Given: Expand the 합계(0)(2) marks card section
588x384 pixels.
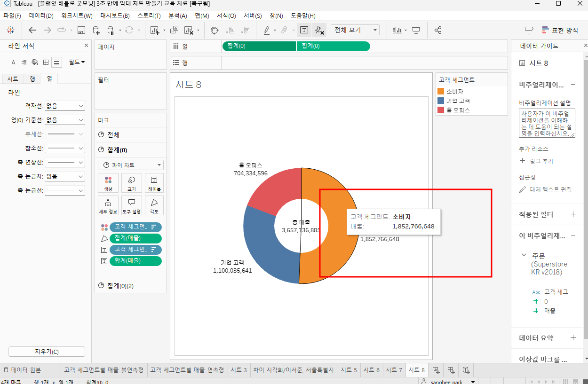Looking at the screenshot, I should (131, 286).
